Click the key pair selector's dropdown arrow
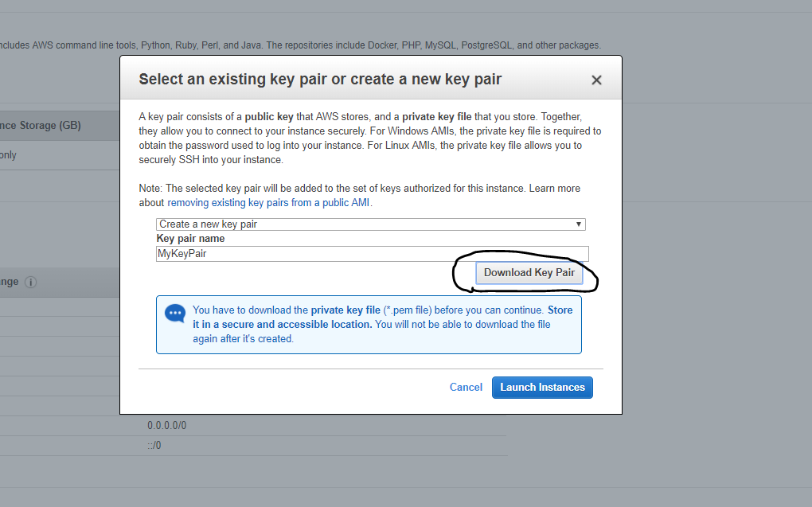Image resolution: width=812 pixels, height=507 pixels. 579,224
